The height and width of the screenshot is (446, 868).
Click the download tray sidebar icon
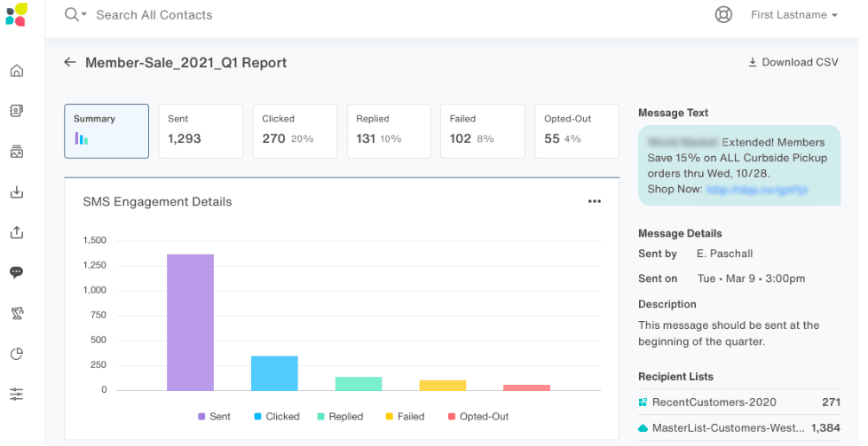[17, 192]
